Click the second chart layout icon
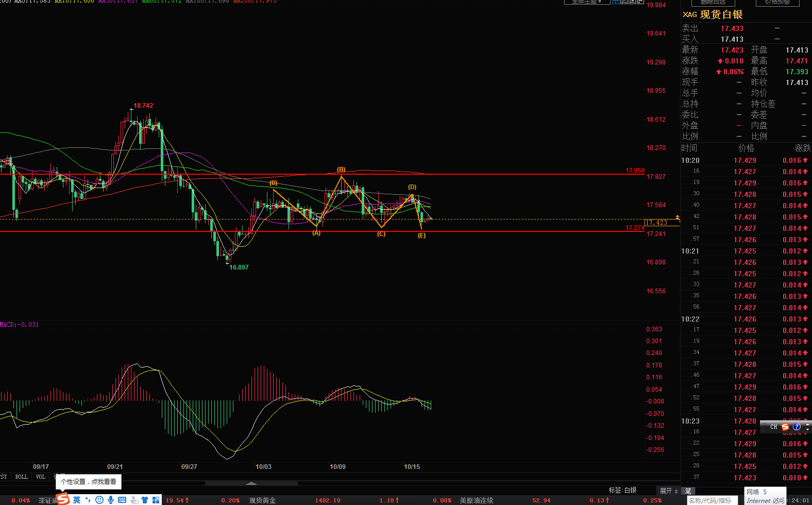 pyautogui.click(x=623, y=2)
